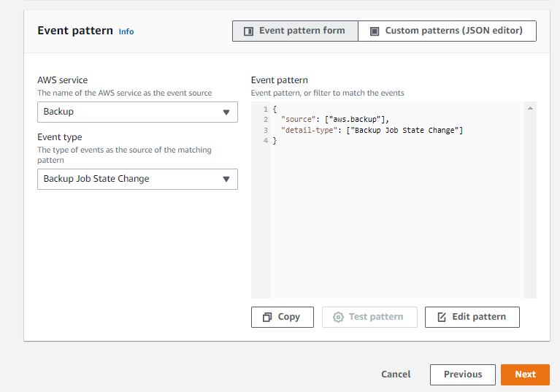Click inside the event pattern JSON code area
This screenshot has width=560, height=392.
pyautogui.click(x=394, y=204)
